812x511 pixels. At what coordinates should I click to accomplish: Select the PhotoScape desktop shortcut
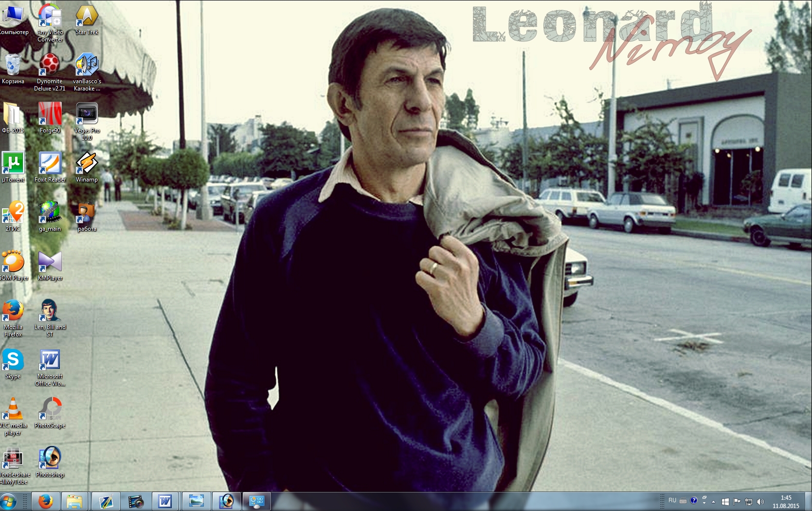pyautogui.click(x=50, y=413)
